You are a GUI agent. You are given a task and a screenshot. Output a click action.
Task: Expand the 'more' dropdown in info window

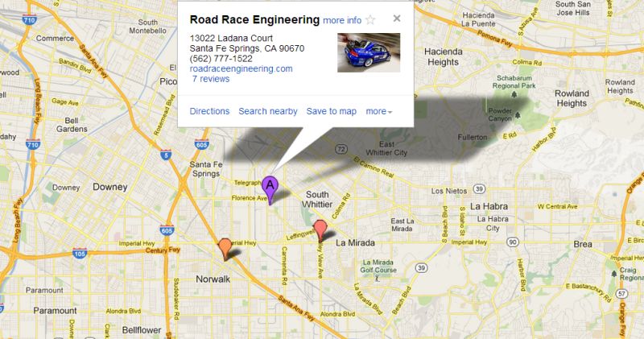(x=378, y=111)
